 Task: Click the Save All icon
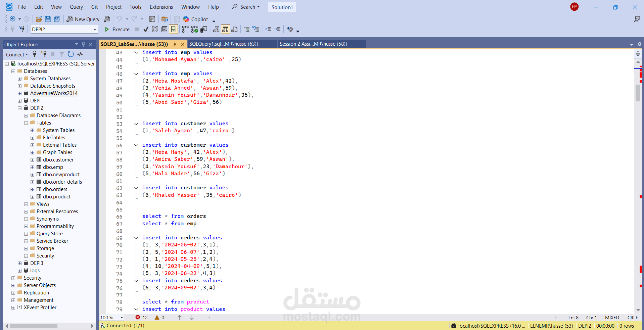[x=57, y=19]
